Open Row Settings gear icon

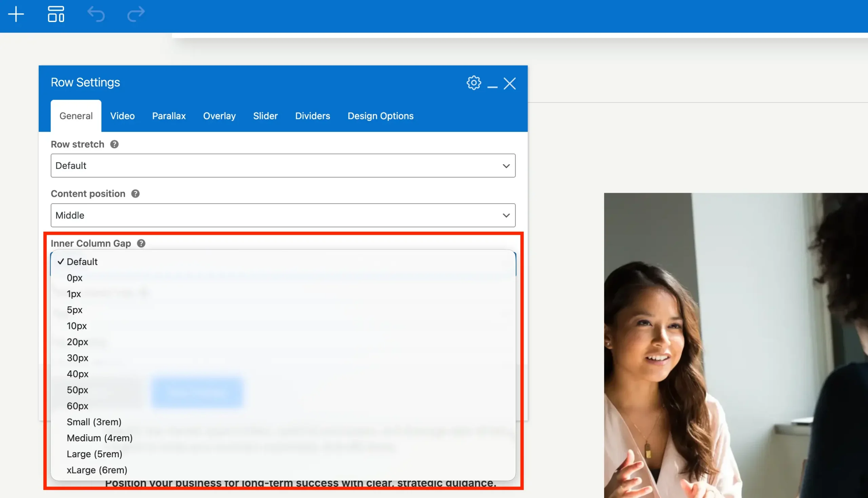(473, 83)
